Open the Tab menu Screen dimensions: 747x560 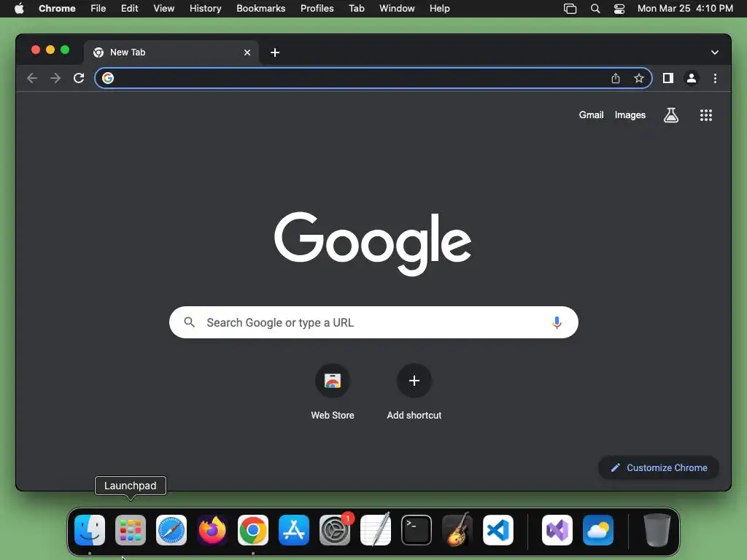[x=356, y=9]
